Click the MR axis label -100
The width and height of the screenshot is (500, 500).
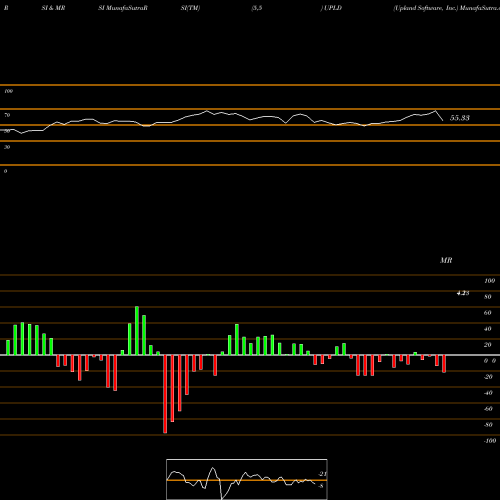[489, 441]
